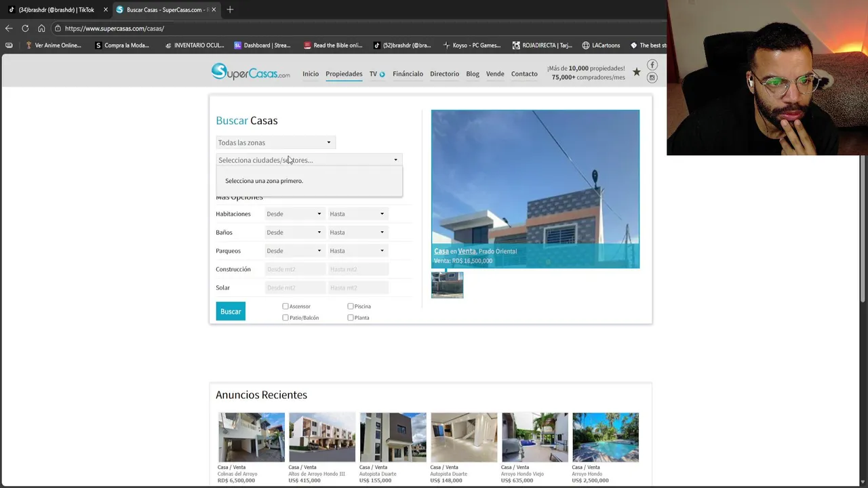Open Fináncialo in site navigation
868x488 pixels.
click(x=408, y=74)
